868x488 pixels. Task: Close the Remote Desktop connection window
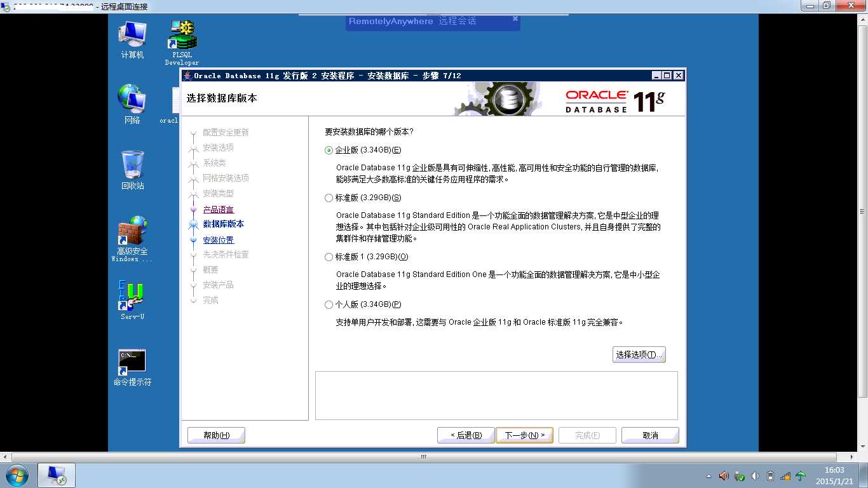click(x=850, y=6)
